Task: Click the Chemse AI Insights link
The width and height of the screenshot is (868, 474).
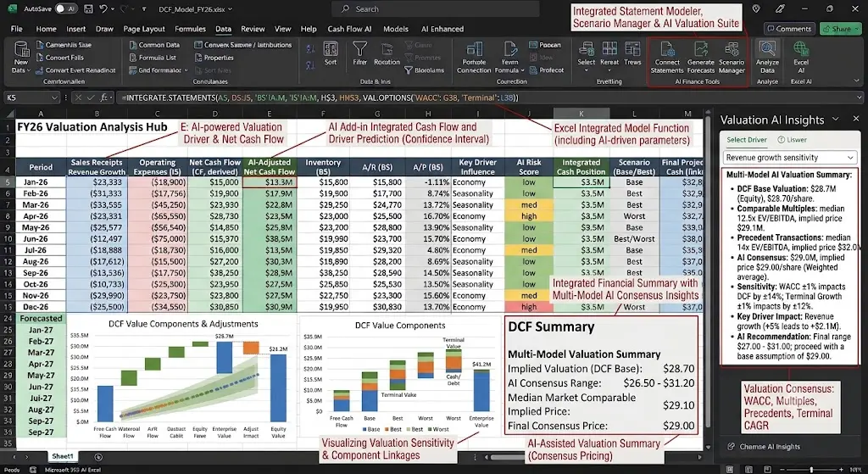Action: tap(764, 446)
